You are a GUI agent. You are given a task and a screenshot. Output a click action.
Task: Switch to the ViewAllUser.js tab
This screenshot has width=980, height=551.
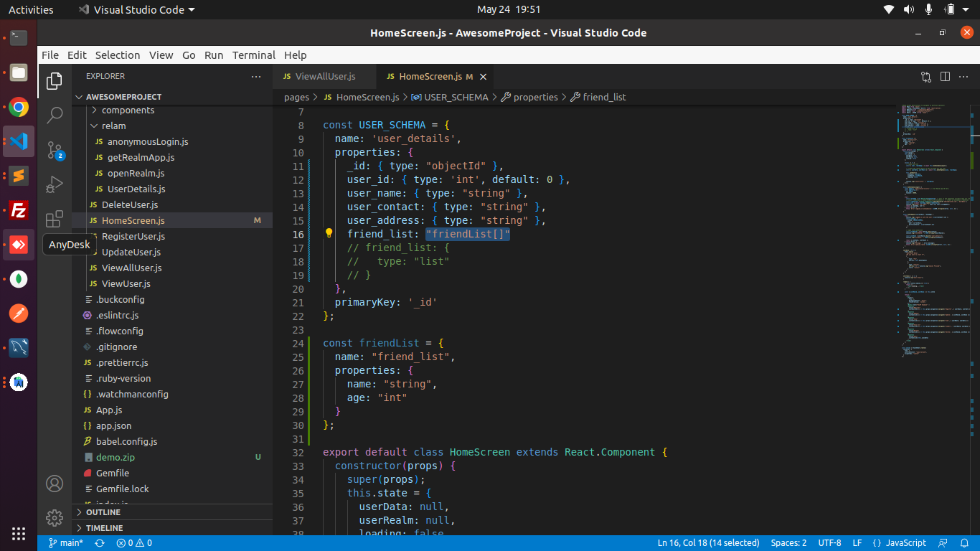tap(325, 76)
